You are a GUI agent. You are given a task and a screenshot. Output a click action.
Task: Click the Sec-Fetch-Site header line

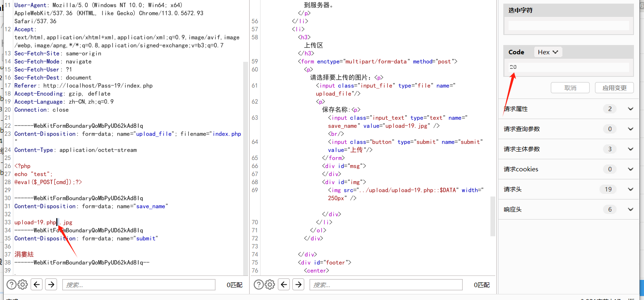(58, 53)
